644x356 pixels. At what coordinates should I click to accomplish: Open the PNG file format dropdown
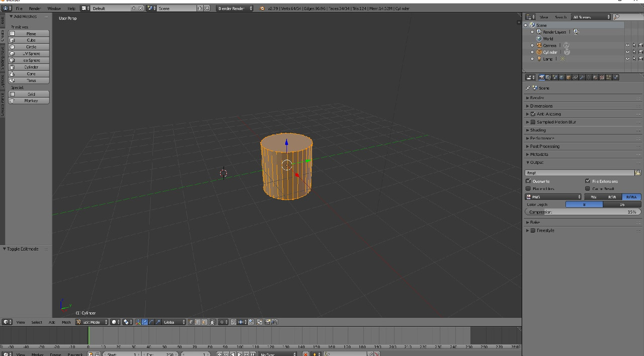[x=553, y=197]
